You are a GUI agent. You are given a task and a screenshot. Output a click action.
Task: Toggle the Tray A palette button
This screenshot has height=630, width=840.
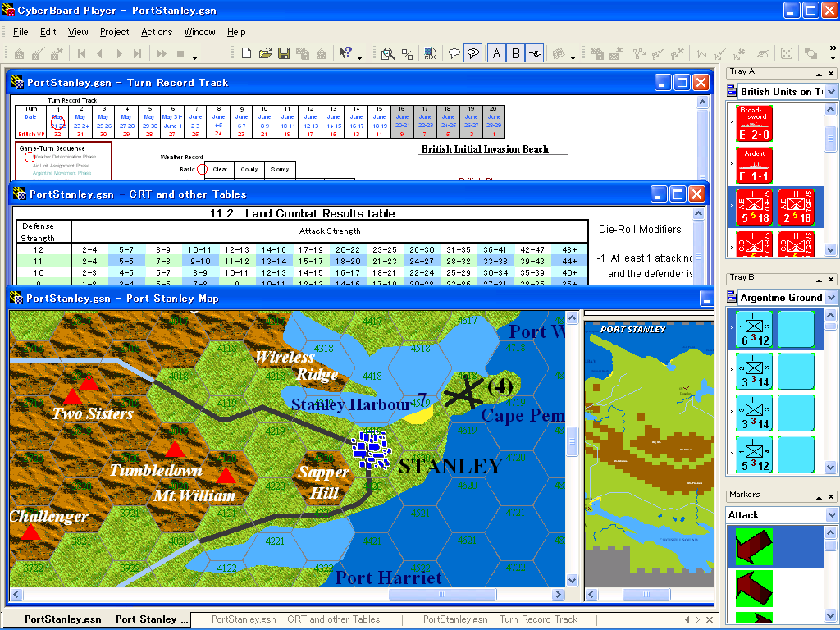click(496, 53)
